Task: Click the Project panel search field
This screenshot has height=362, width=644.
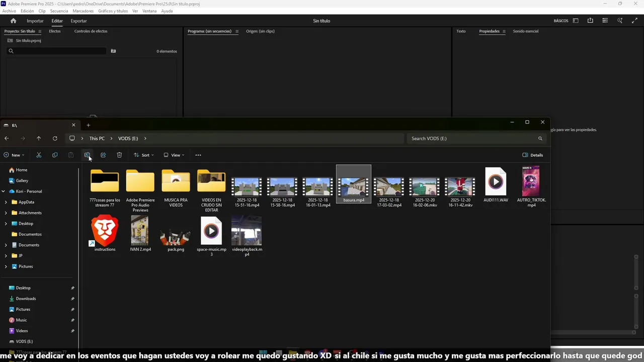Action: coord(56,51)
